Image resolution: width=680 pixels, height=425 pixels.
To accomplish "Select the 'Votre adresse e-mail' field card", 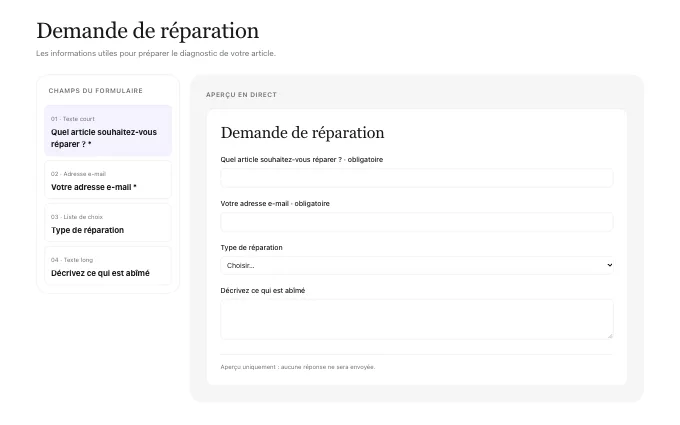I will (x=108, y=180).
